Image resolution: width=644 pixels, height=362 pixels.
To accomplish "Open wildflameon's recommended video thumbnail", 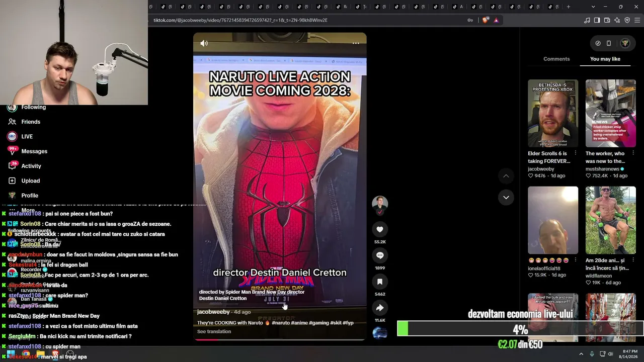I will [611, 220].
